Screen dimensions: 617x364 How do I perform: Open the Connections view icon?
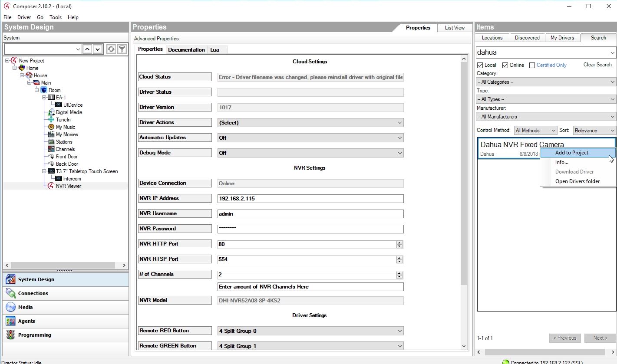click(x=11, y=293)
